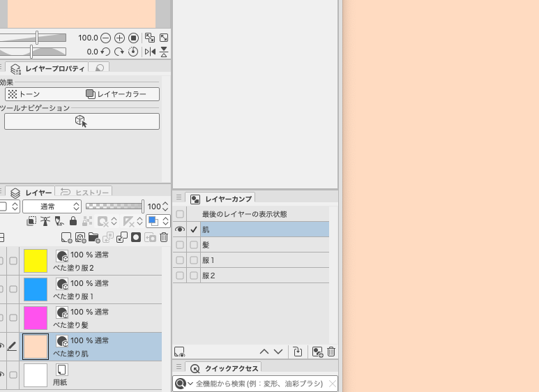
Task: Toggle checkbox beside べた塗り髪 layer thumbnail
Action: click(x=13, y=318)
